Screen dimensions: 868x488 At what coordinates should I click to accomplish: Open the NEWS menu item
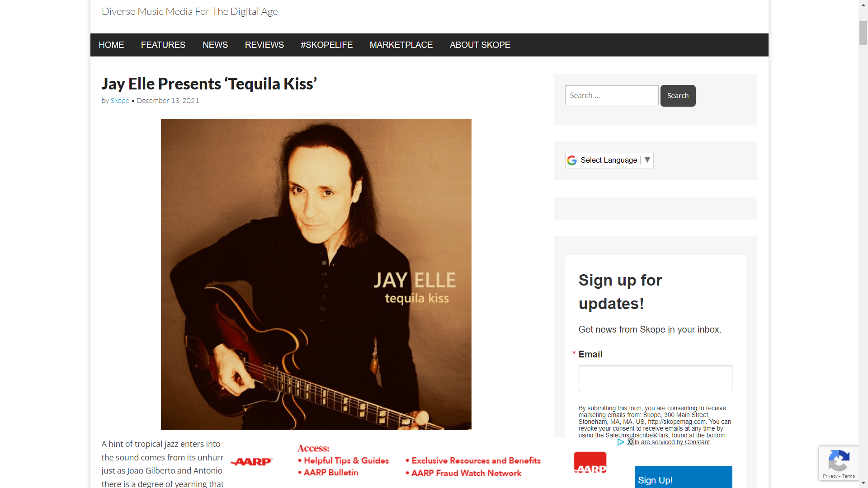click(x=215, y=45)
